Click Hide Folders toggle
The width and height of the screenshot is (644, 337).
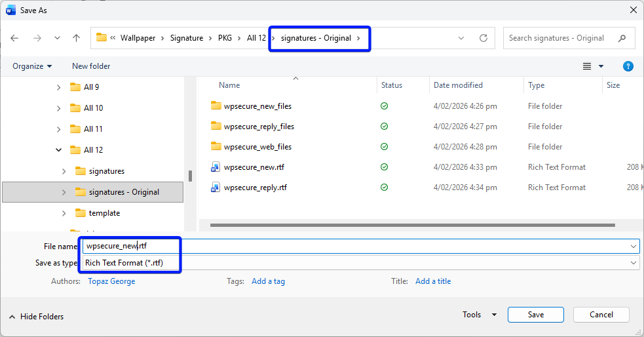(x=36, y=317)
